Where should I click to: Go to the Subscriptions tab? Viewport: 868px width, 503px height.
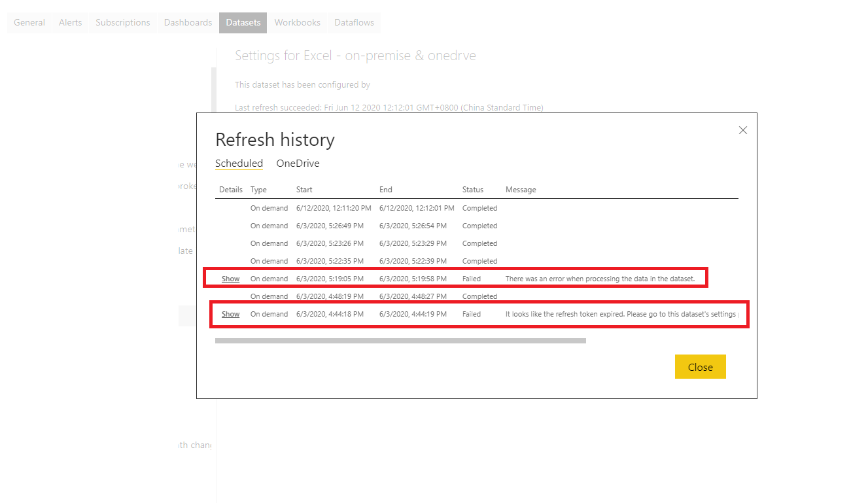coord(123,22)
